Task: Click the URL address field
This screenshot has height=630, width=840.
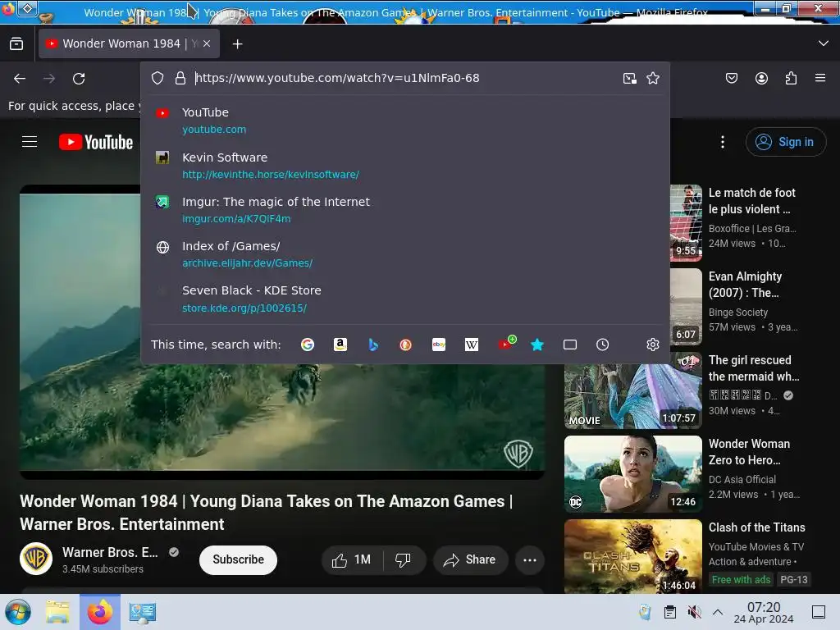Action: [x=404, y=78]
